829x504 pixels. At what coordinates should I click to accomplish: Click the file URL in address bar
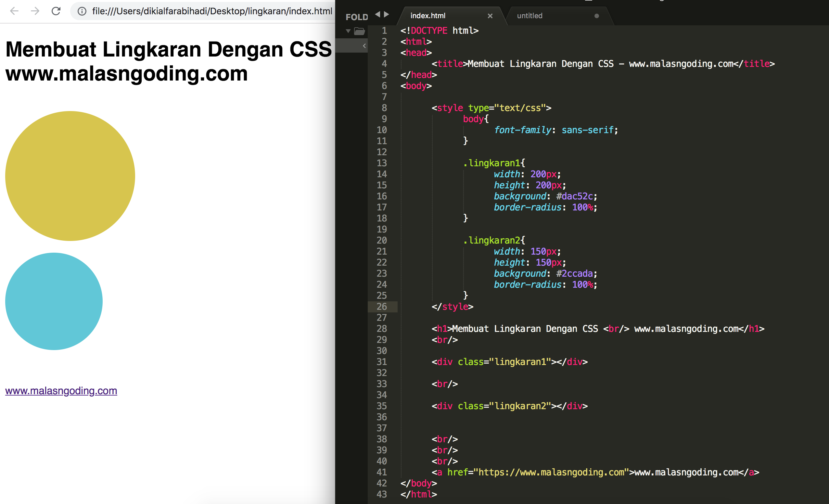[x=212, y=11]
